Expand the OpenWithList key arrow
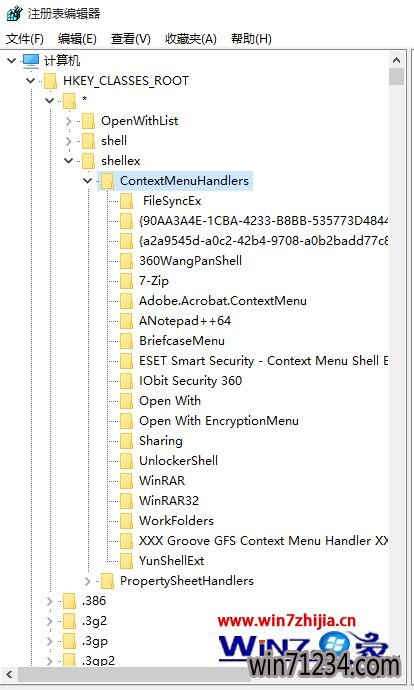 [x=69, y=121]
